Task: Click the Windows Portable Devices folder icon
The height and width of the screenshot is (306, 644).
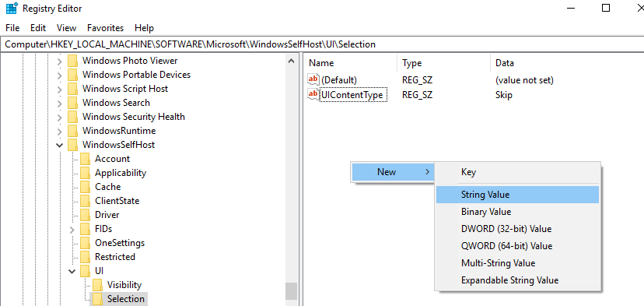Action: coord(72,75)
